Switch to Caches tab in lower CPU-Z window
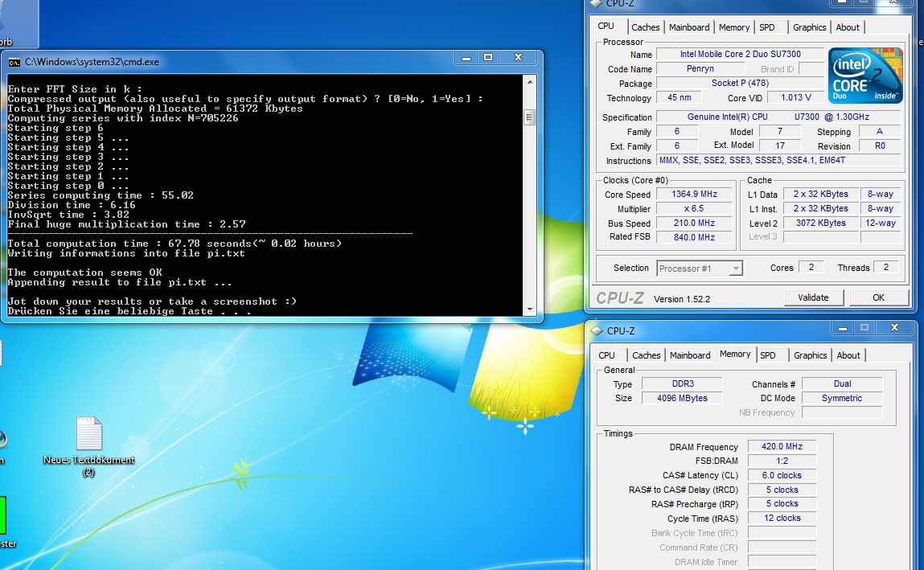 click(646, 355)
